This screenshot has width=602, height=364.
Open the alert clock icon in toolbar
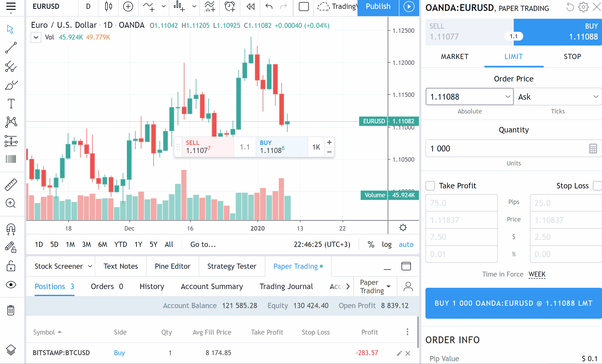230,7
